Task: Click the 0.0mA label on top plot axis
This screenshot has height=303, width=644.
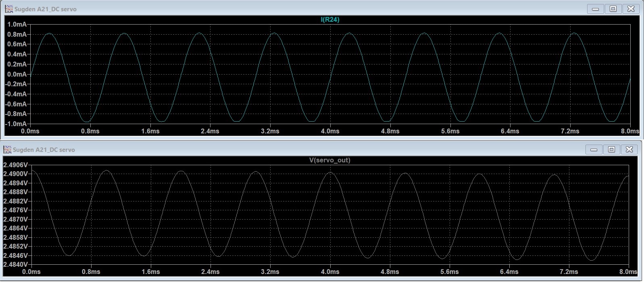Action: pyautogui.click(x=17, y=74)
